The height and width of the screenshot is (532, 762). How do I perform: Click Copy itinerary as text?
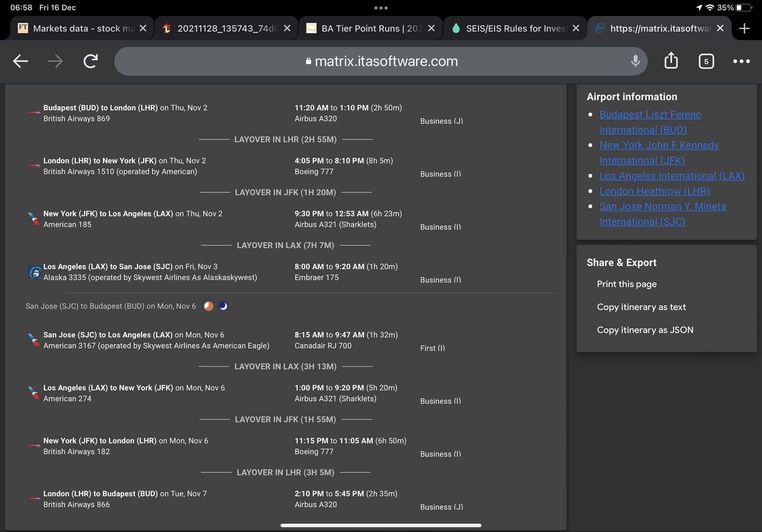[x=641, y=307]
